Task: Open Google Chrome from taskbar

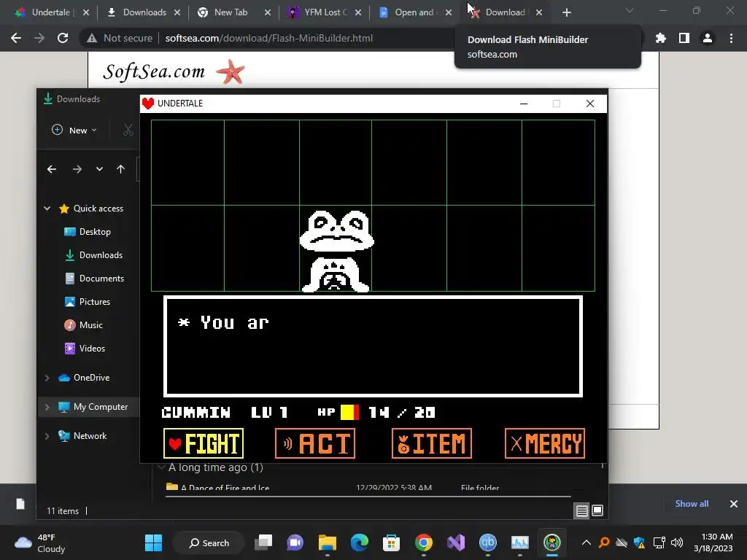Action: tap(424, 542)
